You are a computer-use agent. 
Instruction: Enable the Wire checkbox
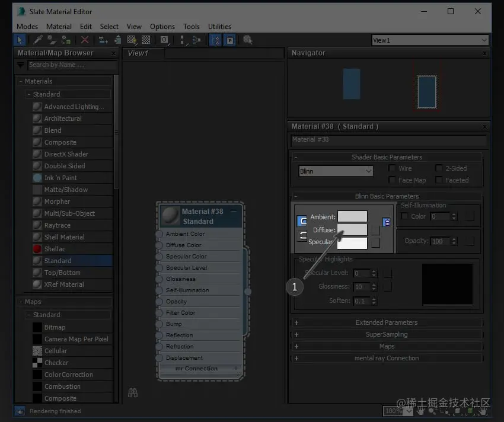click(392, 168)
